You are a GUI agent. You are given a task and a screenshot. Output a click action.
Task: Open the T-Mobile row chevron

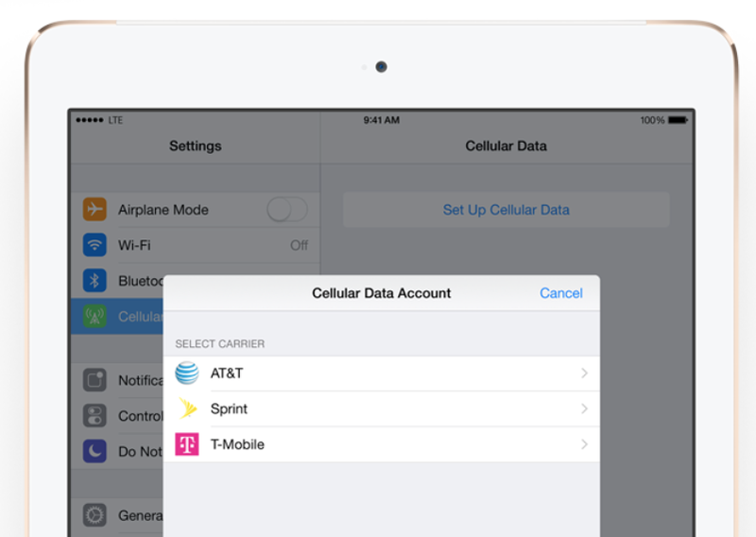(x=584, y=444)
